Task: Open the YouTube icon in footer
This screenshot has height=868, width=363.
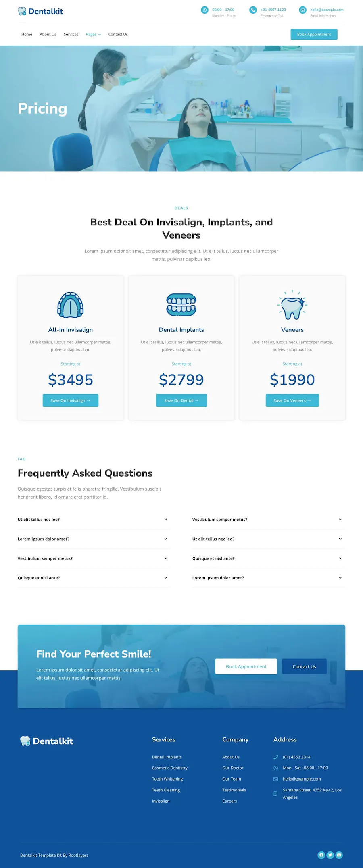Action: [x=339, y=855]
